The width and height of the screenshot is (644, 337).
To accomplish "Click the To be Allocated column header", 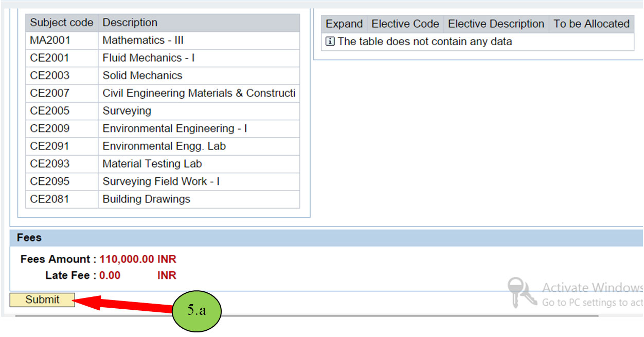I will tap(591, 24).
